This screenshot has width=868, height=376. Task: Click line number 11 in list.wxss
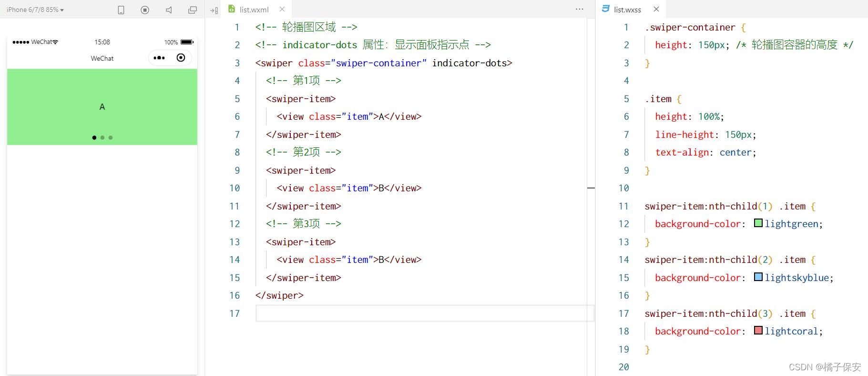pos(623,206)
